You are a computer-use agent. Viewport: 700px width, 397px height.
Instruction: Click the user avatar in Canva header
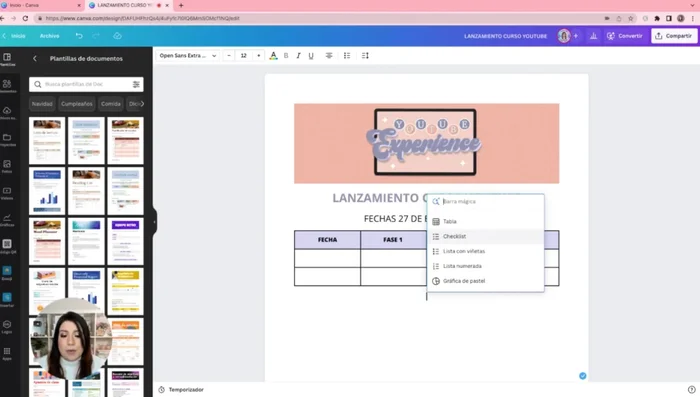[564, 36]
